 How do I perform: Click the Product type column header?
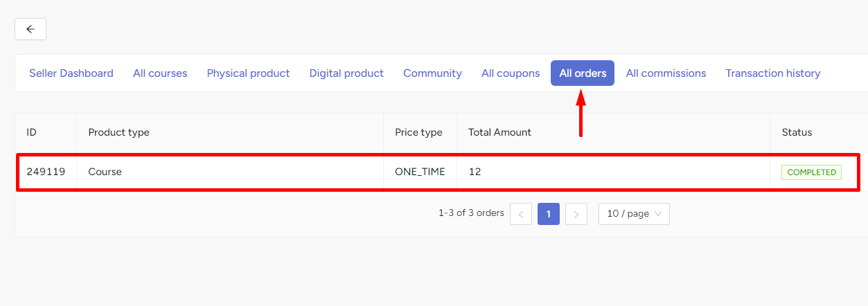pos(118,132)
